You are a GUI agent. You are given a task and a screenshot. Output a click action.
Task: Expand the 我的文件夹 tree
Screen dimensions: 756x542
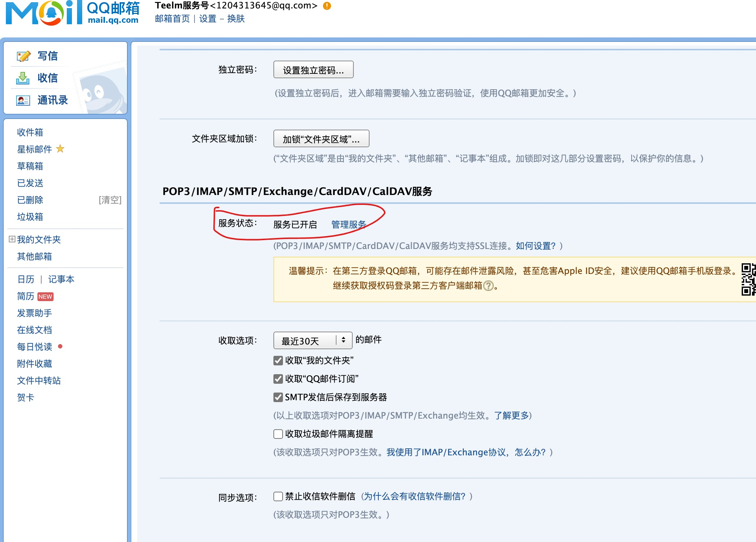pyautogui.click(x=12, y=239)
